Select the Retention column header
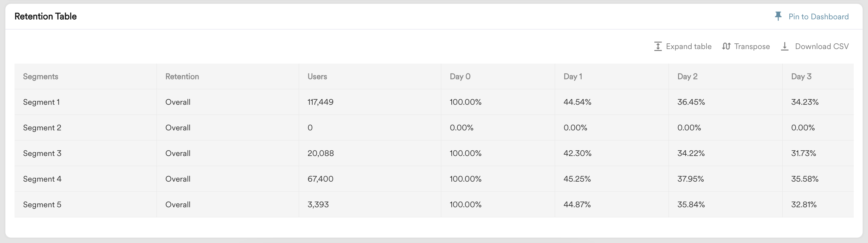Screen dimensions: 868x243 coord(182,77)
